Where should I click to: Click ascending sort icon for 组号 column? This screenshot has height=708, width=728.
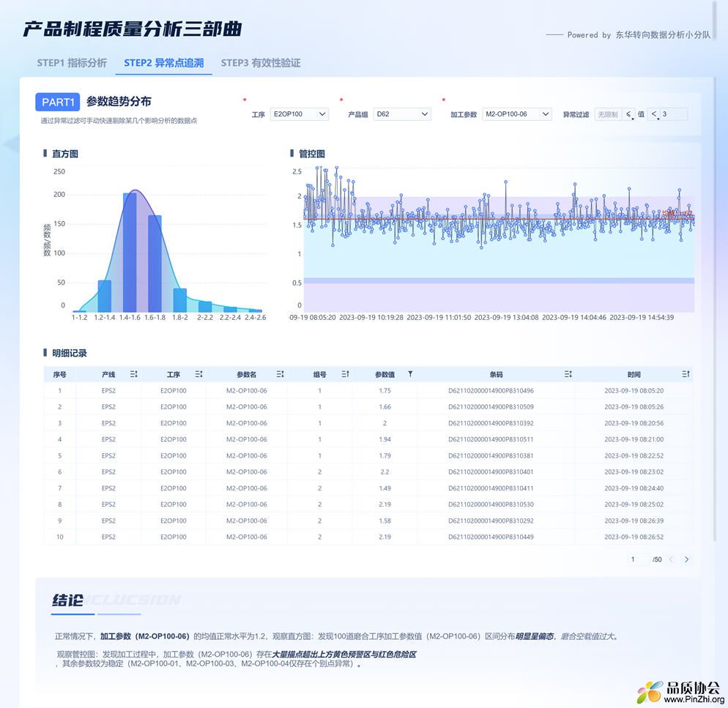345,374
